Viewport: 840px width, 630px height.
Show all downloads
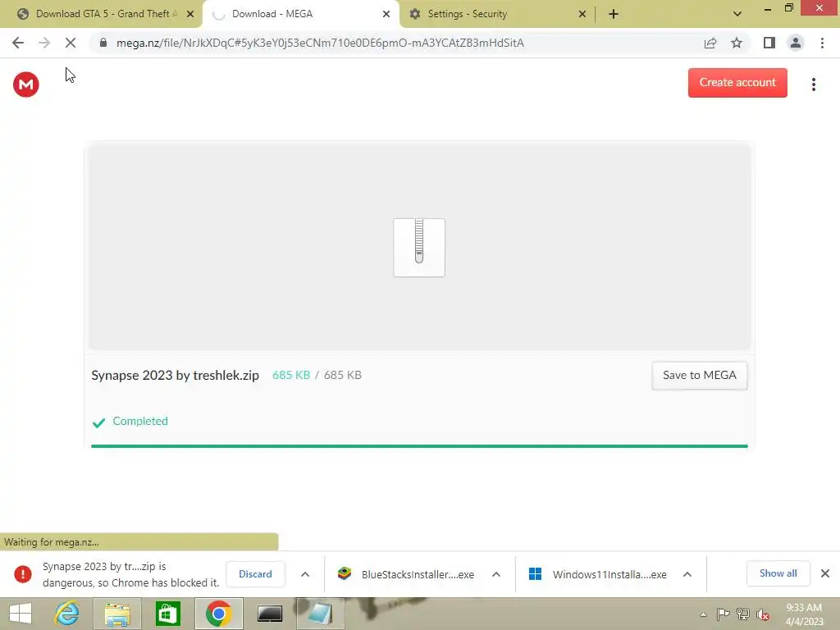[778, 573]
